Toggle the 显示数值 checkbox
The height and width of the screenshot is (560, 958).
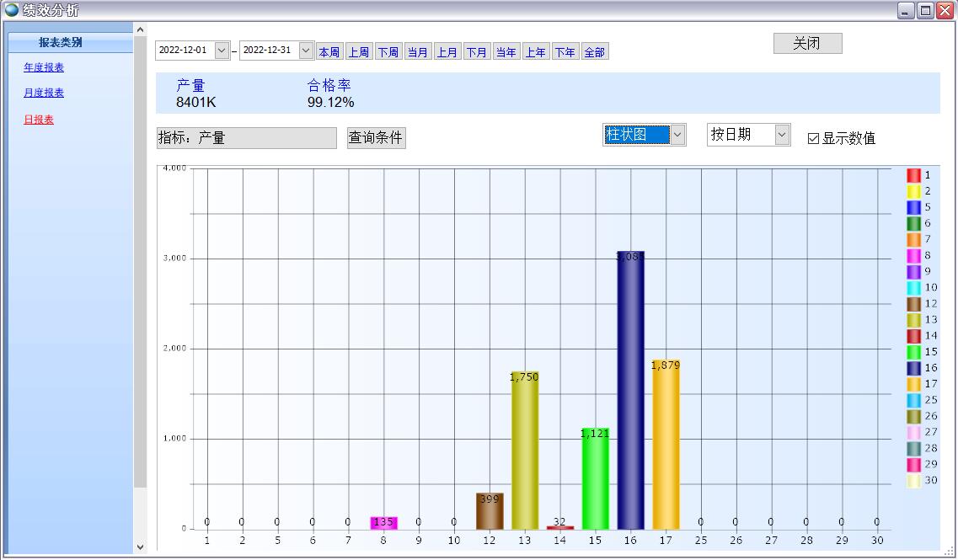click(x=813, y=139)
